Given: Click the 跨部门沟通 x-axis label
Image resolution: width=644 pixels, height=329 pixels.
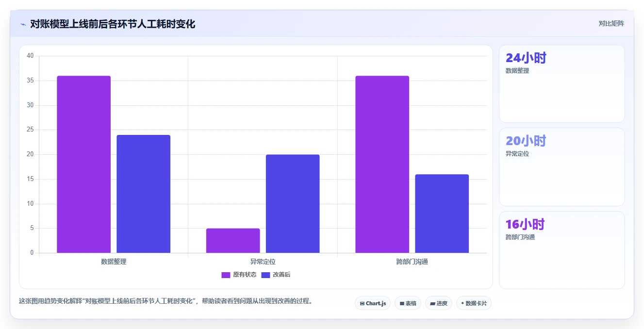Looking at the screenshot, I should (412, 262).
